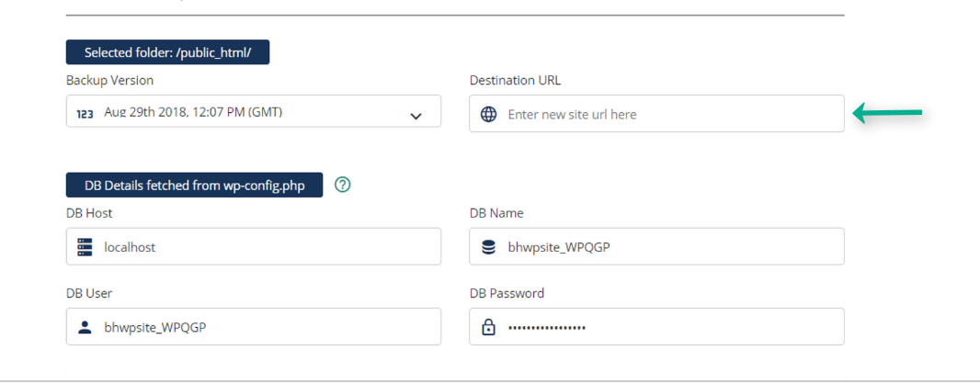Select the 'Selected folder: /public_html/' badge
This screenshot has height=384, width=980.
(167, 52)
